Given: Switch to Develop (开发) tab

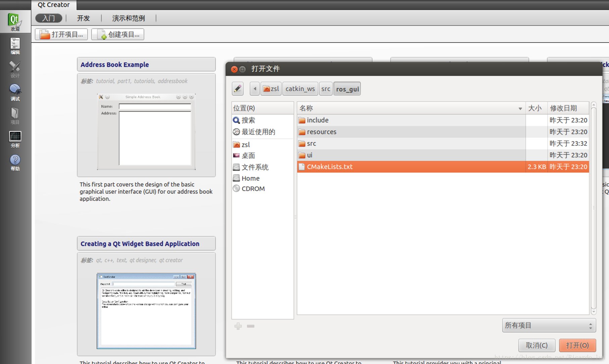Looking at the screenshot, I should [x=84, y=18].
